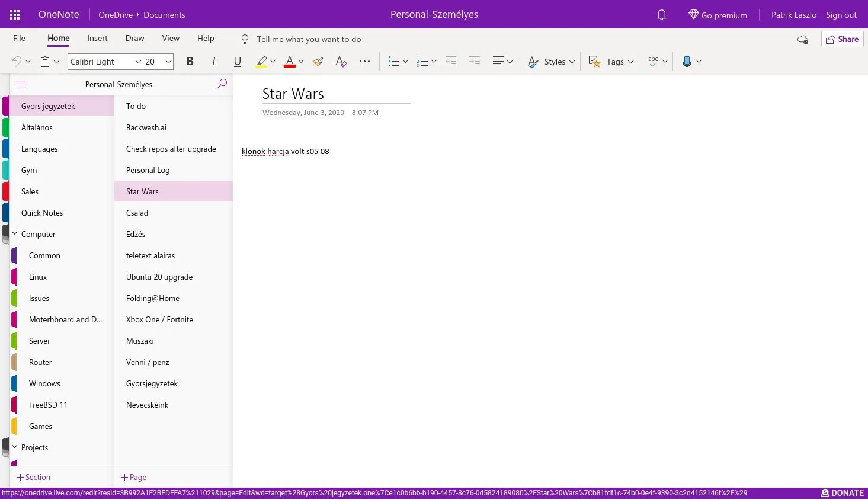Open numbering style dropdown arrow
Screen dimensions: 868x499
[434, 62]
